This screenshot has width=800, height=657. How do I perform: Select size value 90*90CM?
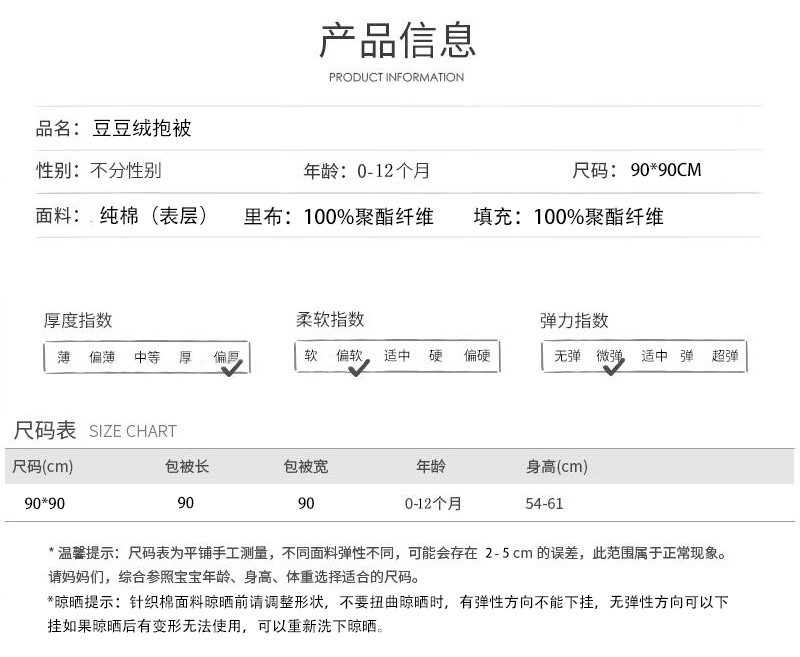[x=666, y=170]
